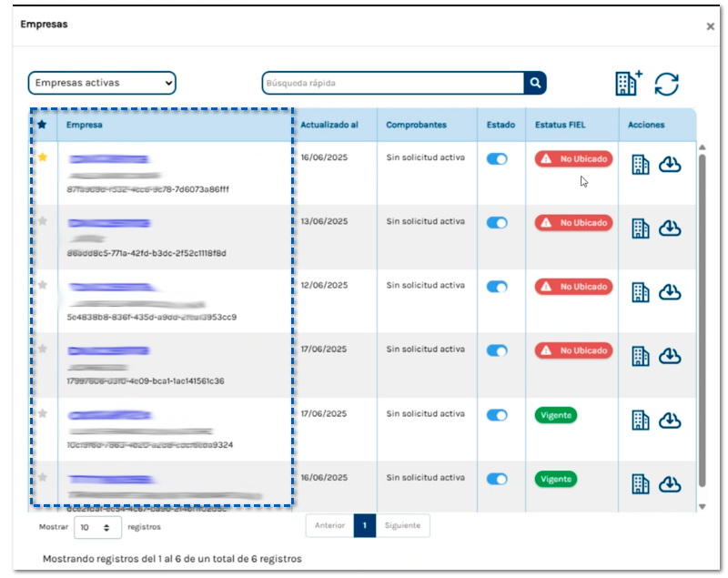The height and width of the screenshot is (578, 728).
Task: Click No Ubicado badge in 16/06/2025 row
Action: pos(573,158)
